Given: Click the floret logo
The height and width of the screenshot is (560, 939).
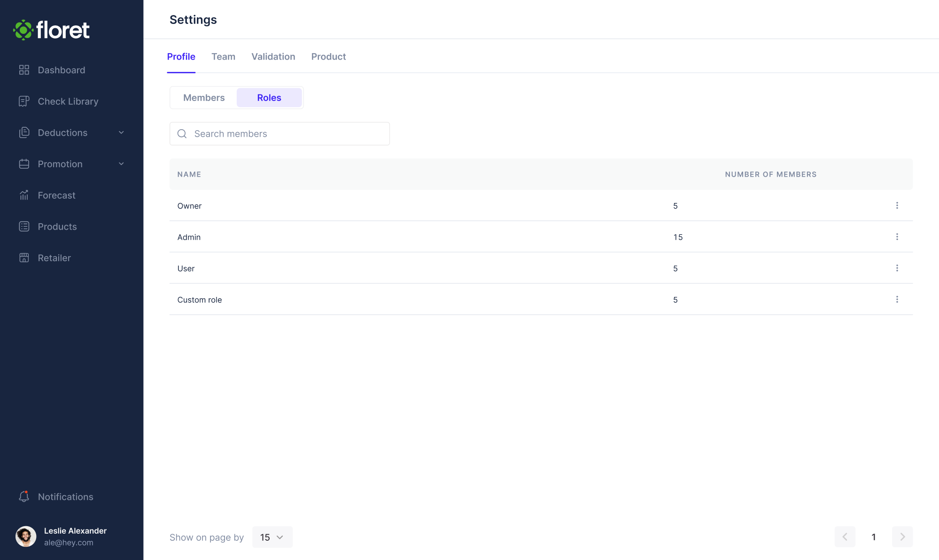Looking at the screenshot, I should pyautogui.click(x=51, y=30).
